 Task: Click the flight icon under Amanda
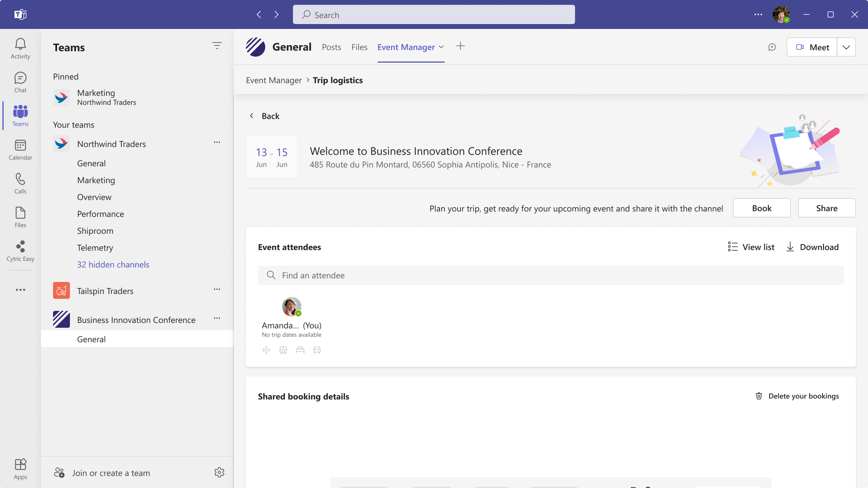266,350
